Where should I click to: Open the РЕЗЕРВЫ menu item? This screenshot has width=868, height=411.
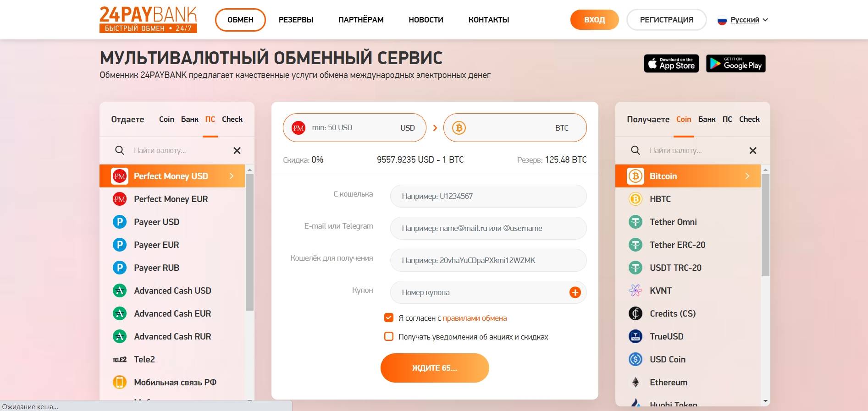tap(296, 20)
